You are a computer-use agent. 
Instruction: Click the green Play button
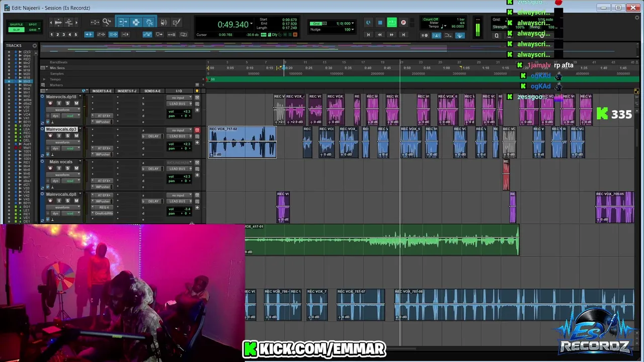[392, 23]
